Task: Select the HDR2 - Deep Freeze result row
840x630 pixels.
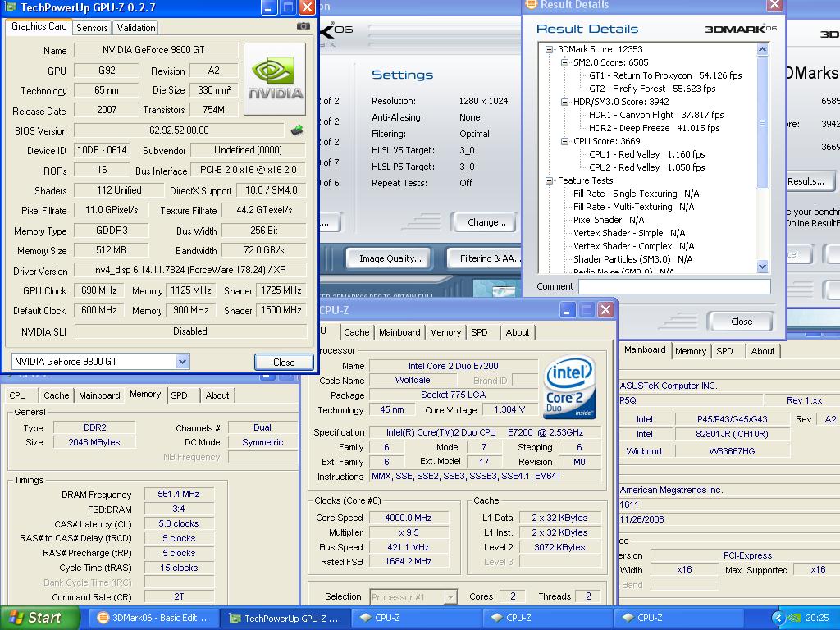Action: pos(654,128)
